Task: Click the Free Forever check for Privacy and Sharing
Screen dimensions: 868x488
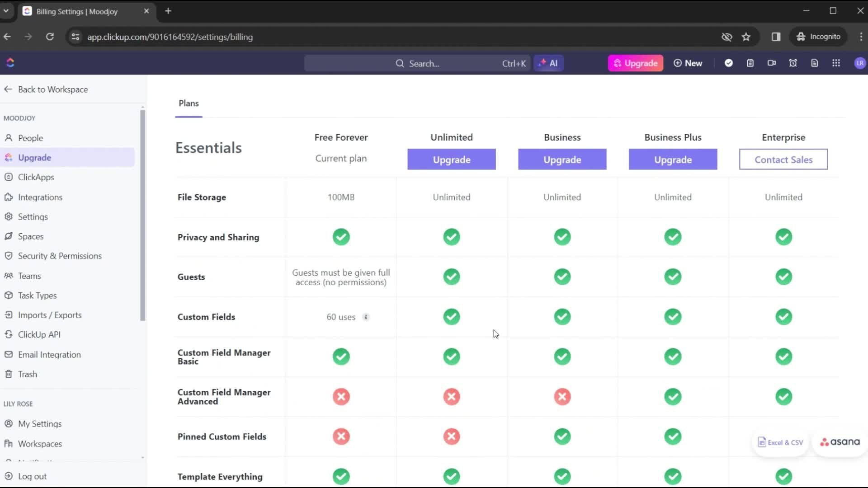Action: pyautogui.click(x=341, y=237)
